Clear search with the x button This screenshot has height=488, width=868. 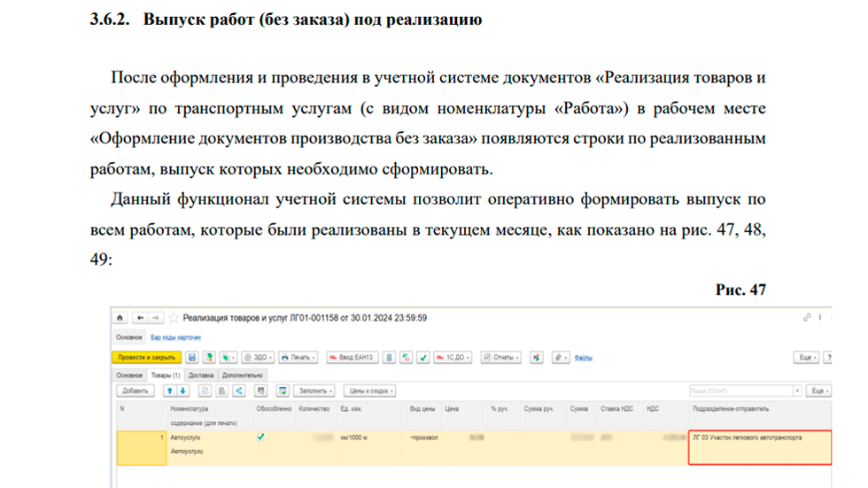pyautogui.click(x=797, y=391)
